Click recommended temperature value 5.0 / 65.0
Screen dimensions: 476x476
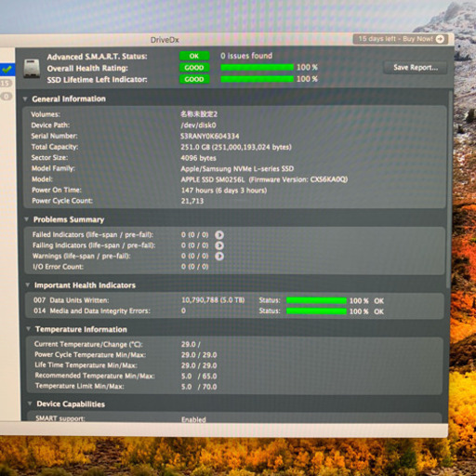coord(199,377)
